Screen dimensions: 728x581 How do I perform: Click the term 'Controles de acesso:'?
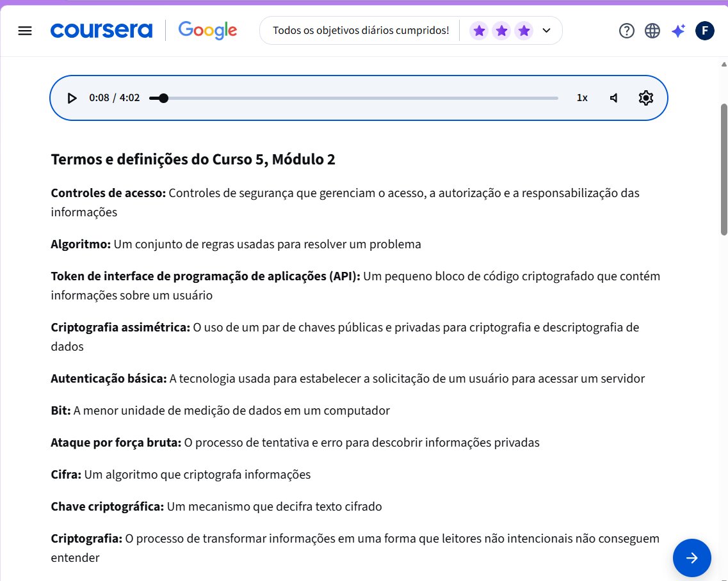point(108,193)
